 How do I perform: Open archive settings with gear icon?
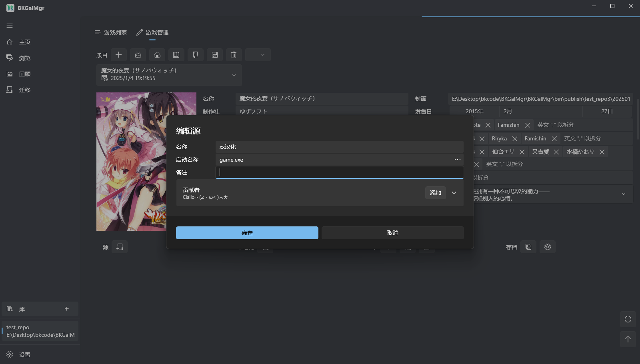[x=547, y=247]
